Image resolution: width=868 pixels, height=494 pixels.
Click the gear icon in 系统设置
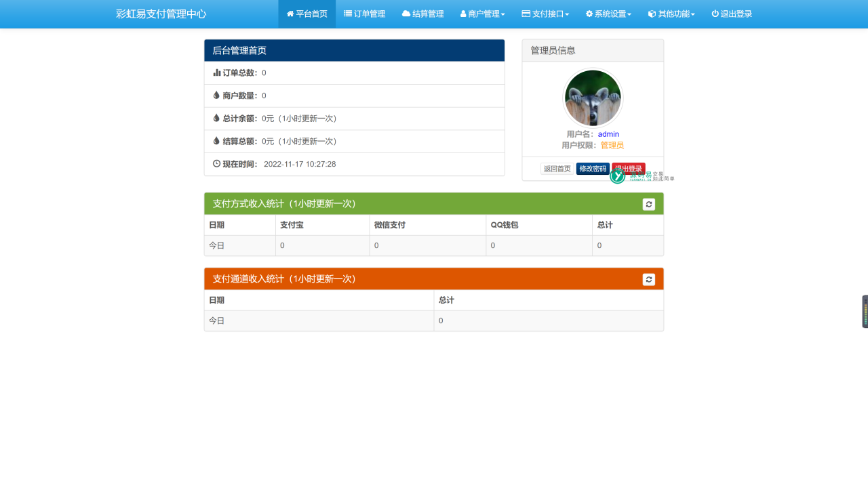point(589,14)
